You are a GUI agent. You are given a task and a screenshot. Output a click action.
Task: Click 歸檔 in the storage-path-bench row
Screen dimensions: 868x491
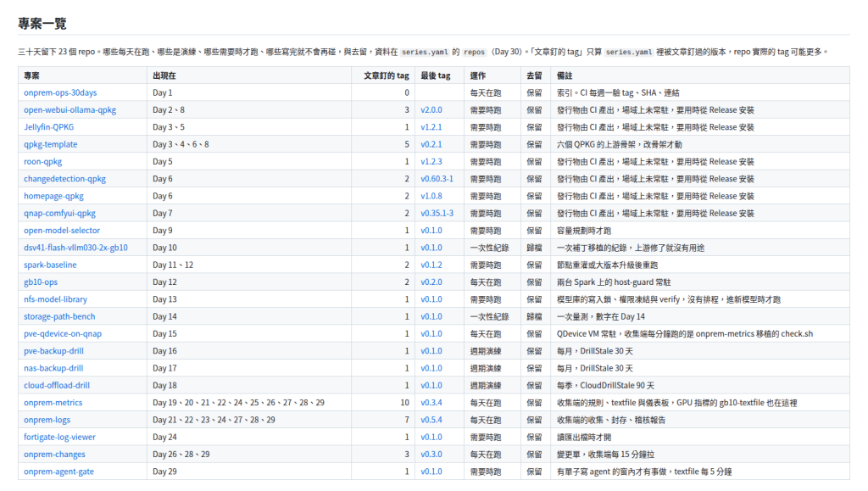(534, 316)
